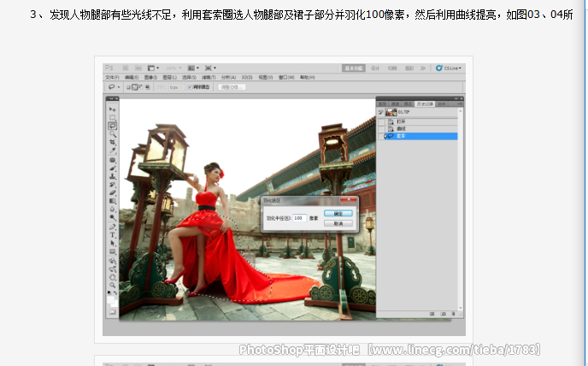Click Add to selection mode icon
The image size is (588, 366).
(x=135, y=87)
